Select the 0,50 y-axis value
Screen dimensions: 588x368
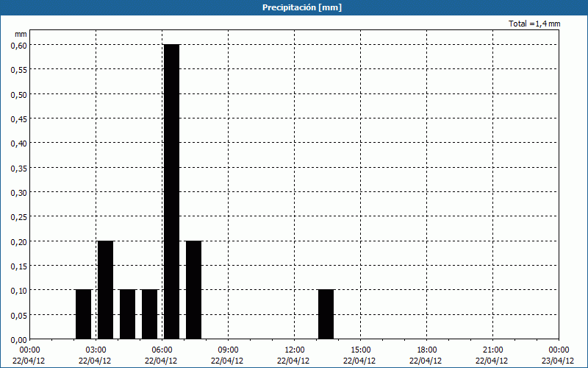pyautogui.click(x=19, y=94)
